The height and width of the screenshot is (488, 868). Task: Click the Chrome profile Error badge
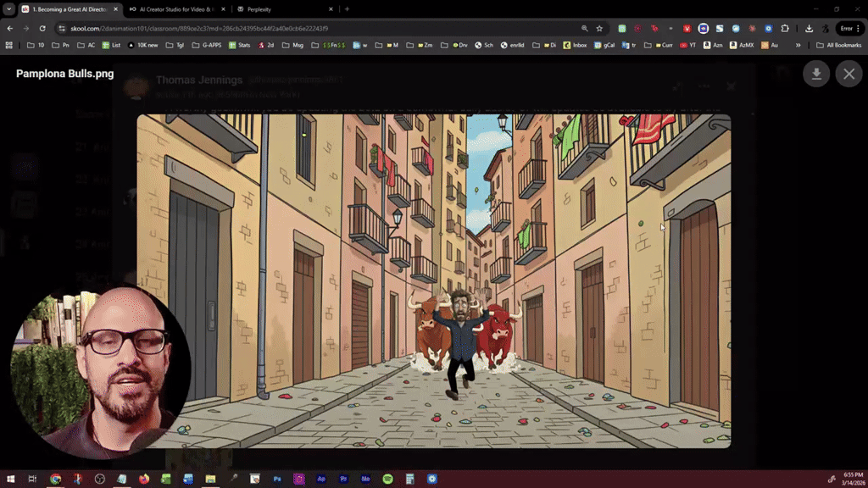849,27
